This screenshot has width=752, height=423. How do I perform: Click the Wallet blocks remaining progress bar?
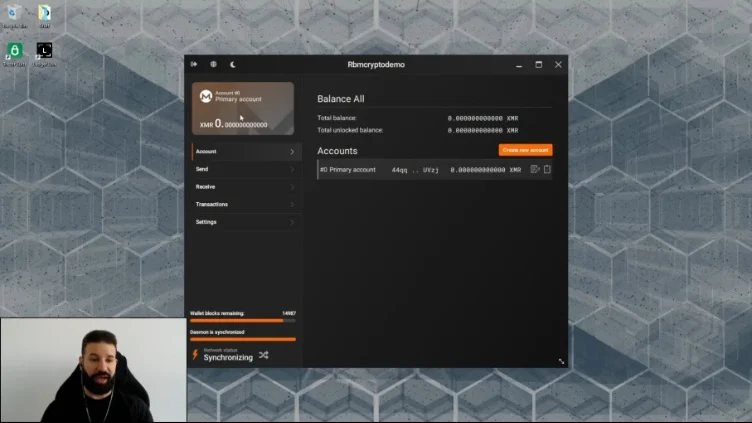(x=243, y=320)
